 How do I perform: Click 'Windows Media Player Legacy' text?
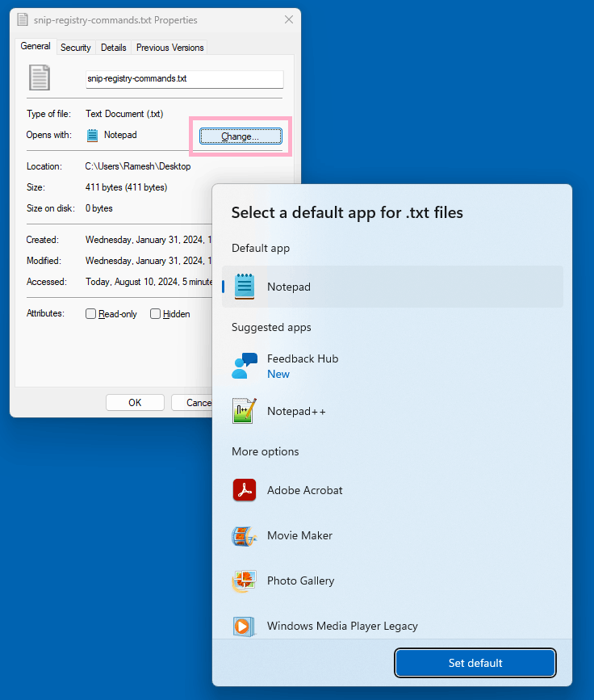pyautogui.click(x=342, y=626)
